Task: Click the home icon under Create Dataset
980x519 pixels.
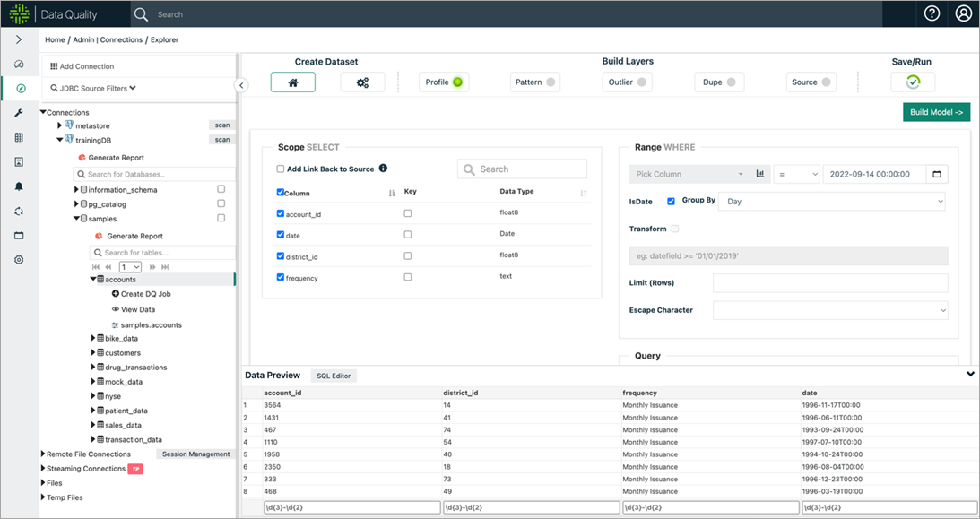Action: [292, 82]
